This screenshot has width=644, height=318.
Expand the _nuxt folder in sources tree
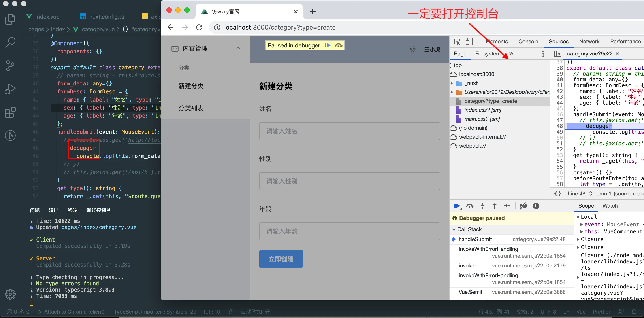point(452,83)
